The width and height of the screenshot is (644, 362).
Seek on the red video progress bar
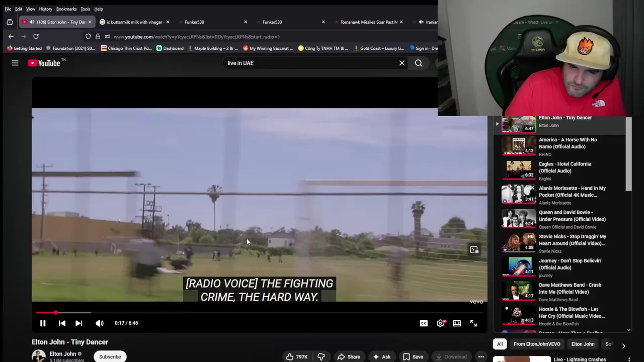click(259, 313)
